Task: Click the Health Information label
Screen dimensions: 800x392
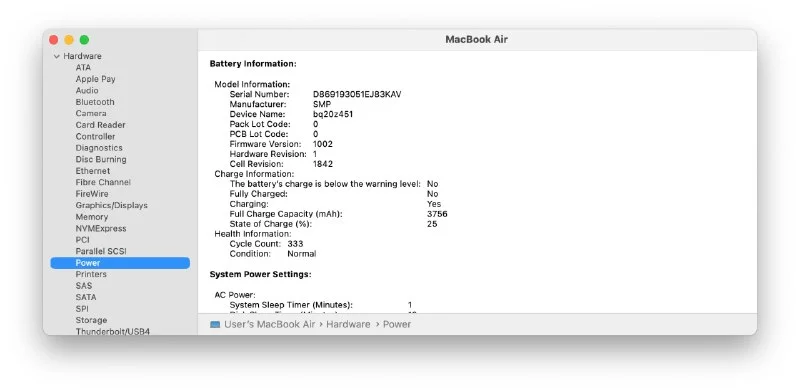Action: click(x=253, y=234)
